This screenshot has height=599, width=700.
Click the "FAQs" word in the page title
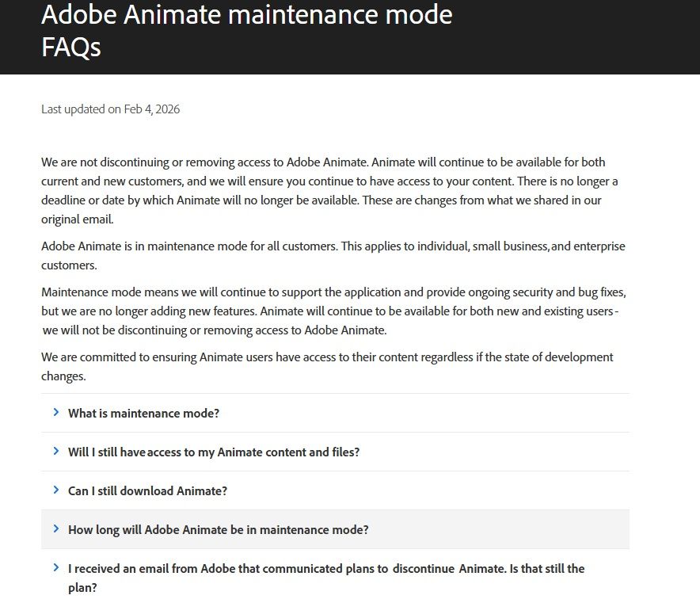(x=71, y=47)
